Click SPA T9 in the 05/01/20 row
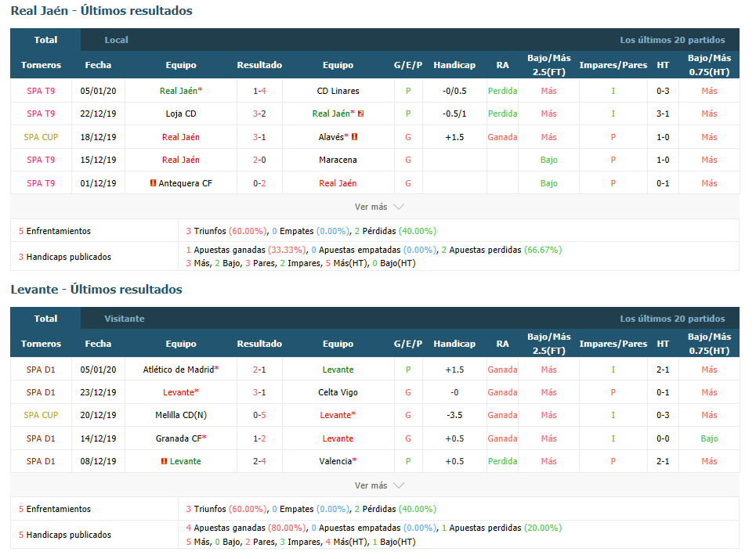The image size is (756, 559). pos(41,91)
